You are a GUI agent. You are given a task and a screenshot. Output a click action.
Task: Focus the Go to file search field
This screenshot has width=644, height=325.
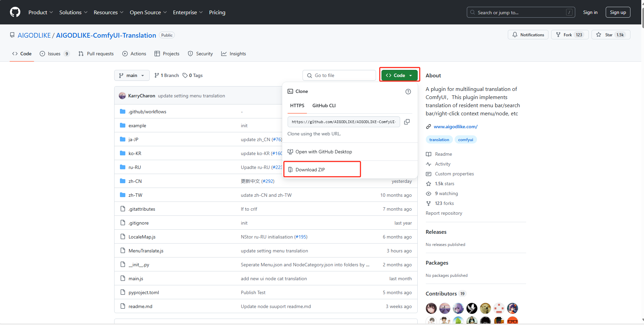342,75
